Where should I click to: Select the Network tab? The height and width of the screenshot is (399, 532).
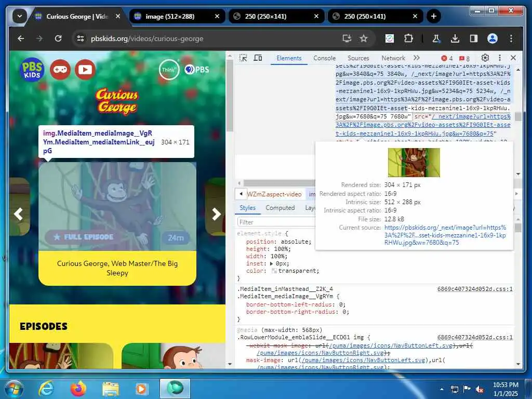(393, 58)
